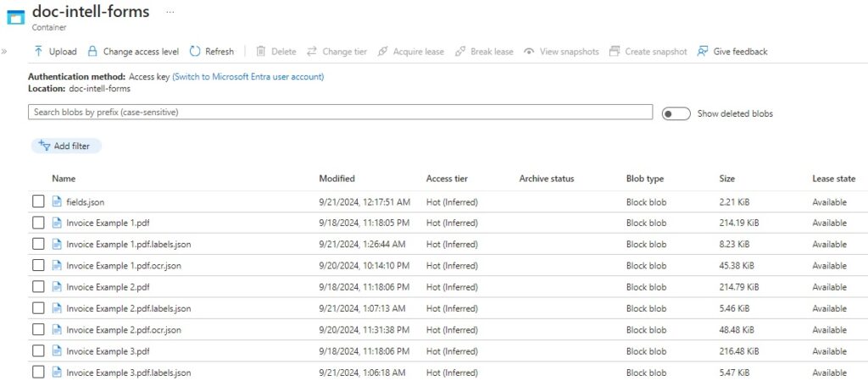Click the Search blobs by prefix field
This screenshot has width=868, height=381.
tap(340, 112)
